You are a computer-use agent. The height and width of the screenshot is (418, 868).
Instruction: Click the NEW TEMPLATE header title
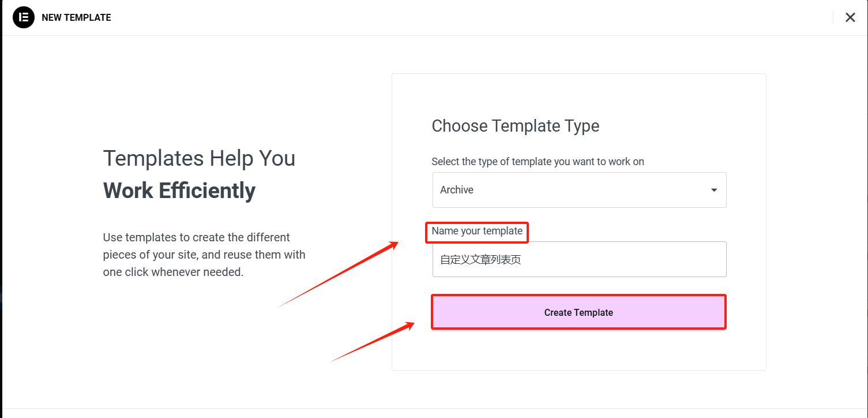pyautogui.click(x=76, y=17)
